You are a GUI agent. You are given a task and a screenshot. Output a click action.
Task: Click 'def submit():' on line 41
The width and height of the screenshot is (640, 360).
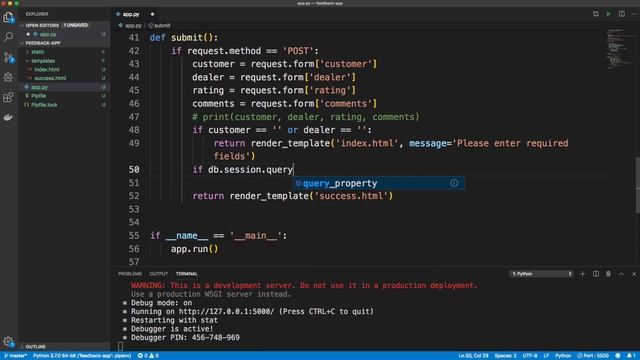click(184, 38)
